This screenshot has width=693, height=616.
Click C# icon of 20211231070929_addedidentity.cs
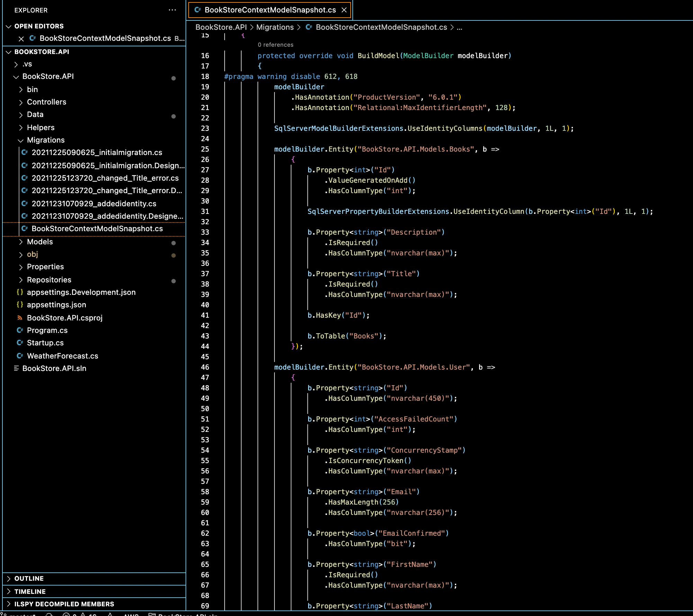coord(25,203)
